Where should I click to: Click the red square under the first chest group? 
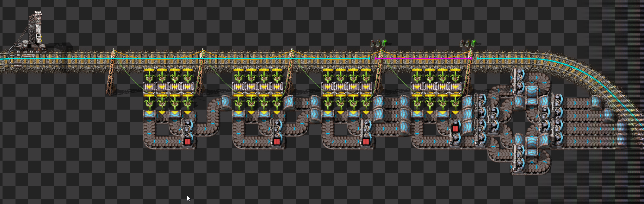click(x=187, y=141)
